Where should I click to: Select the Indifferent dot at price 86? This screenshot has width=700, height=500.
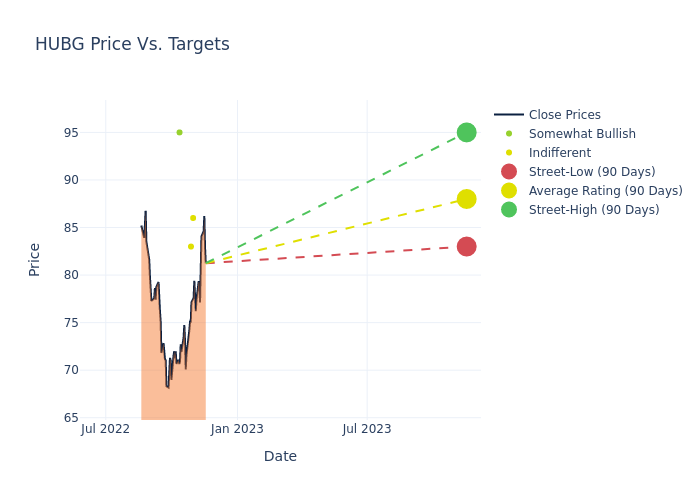[193, 218]
